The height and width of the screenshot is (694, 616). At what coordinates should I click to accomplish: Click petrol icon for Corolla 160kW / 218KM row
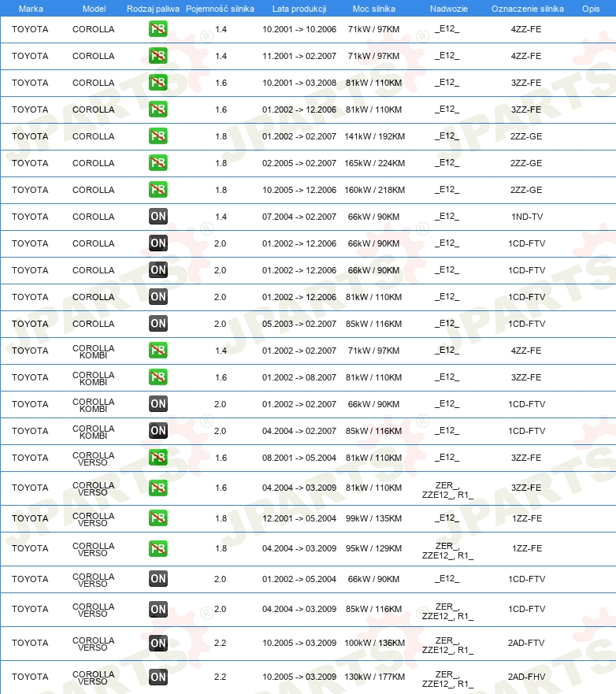158,190
